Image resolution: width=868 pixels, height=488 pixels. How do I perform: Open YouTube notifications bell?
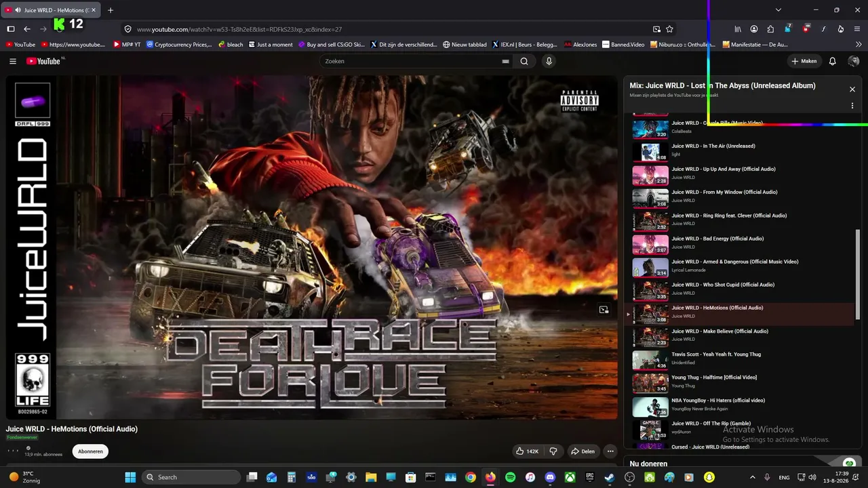833,61
